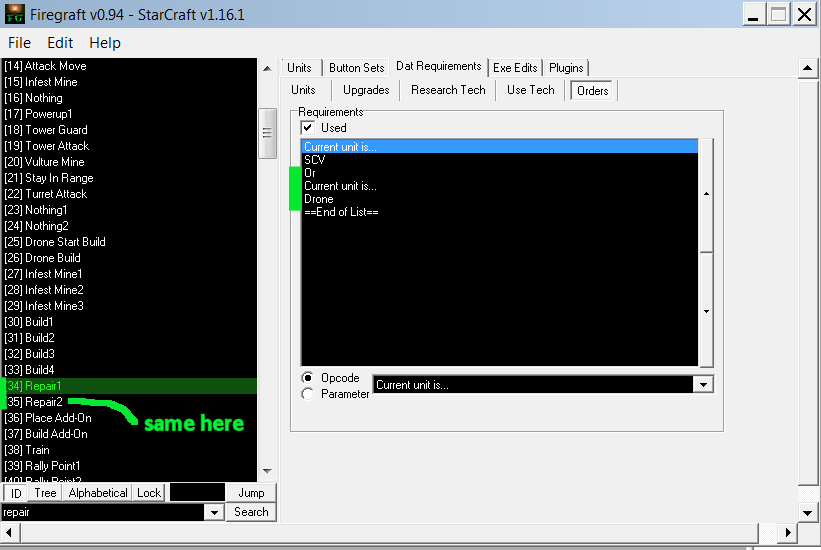
Task: Select the SCV requirement row
Action: coord(500,160)
